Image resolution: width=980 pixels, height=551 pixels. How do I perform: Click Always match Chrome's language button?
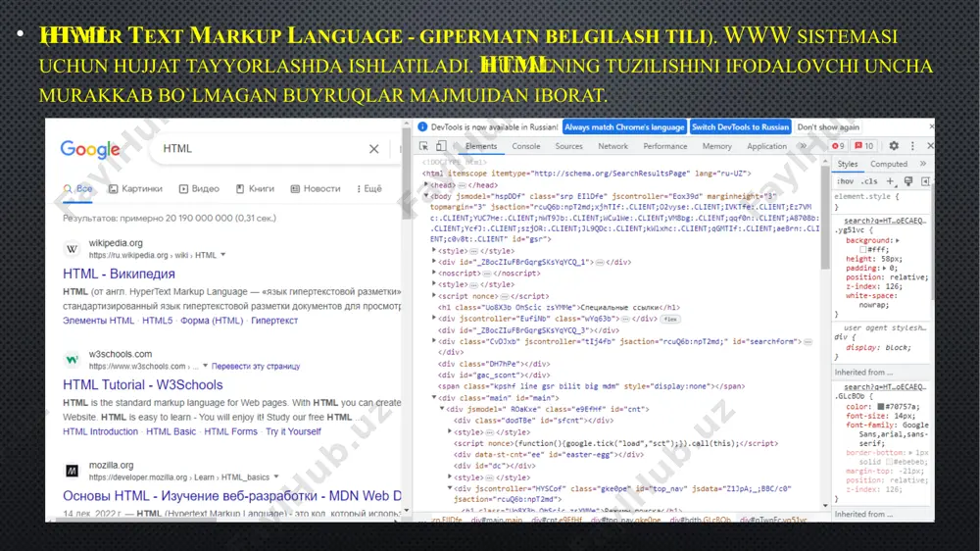624,126
